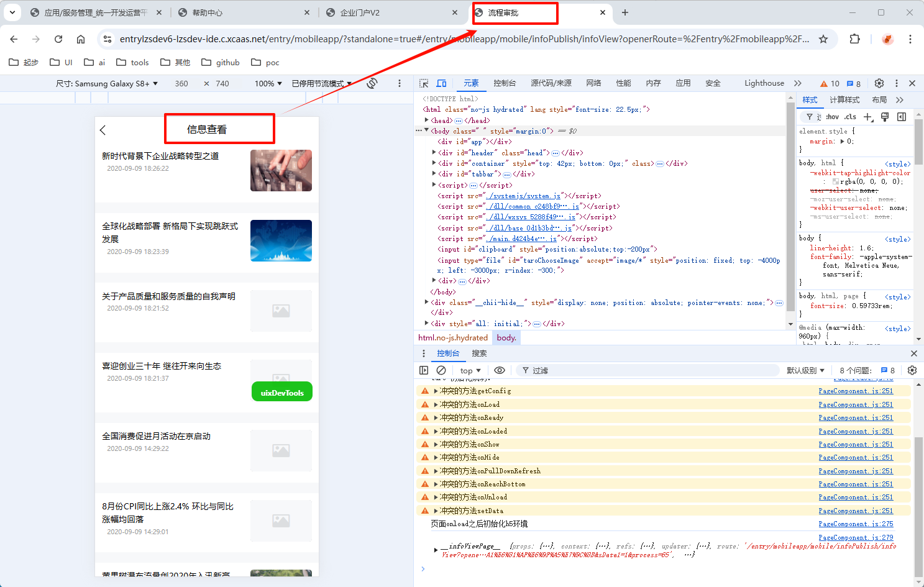Image resolution: width=924 pixels, height=587 pixels.
Task: Open the github bookmarks folder
Action: tap(221, 62)
